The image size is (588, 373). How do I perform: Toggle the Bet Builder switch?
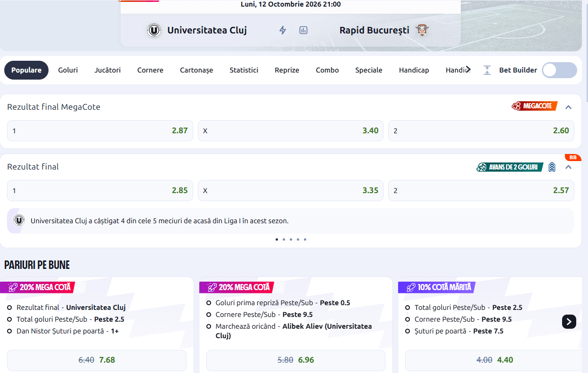pos(559,70)
